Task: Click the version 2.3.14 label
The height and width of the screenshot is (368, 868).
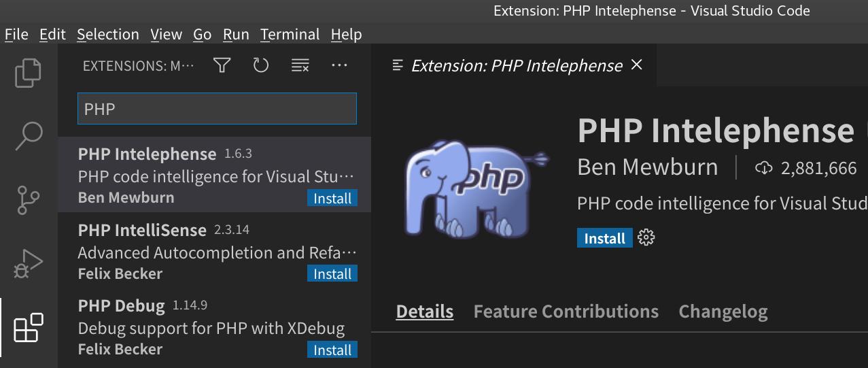Action: [231, 230]
